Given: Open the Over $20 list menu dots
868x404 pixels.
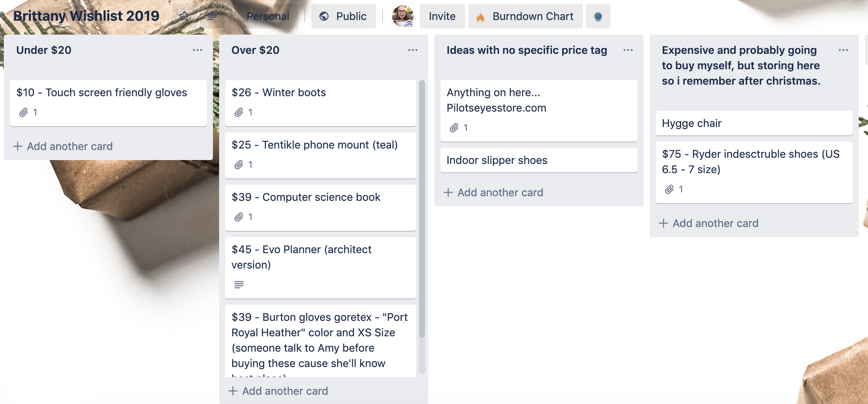Looking at the screenshot, I should pyautogui.click(x=413, y=50).
